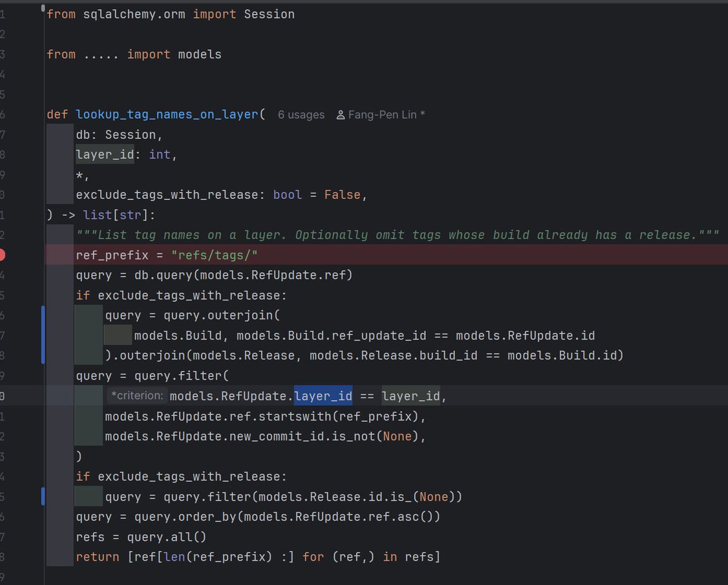
Task: Click 'models.Build.ref_update_id' in the outerjoin
Action: [x=331, y=336]
